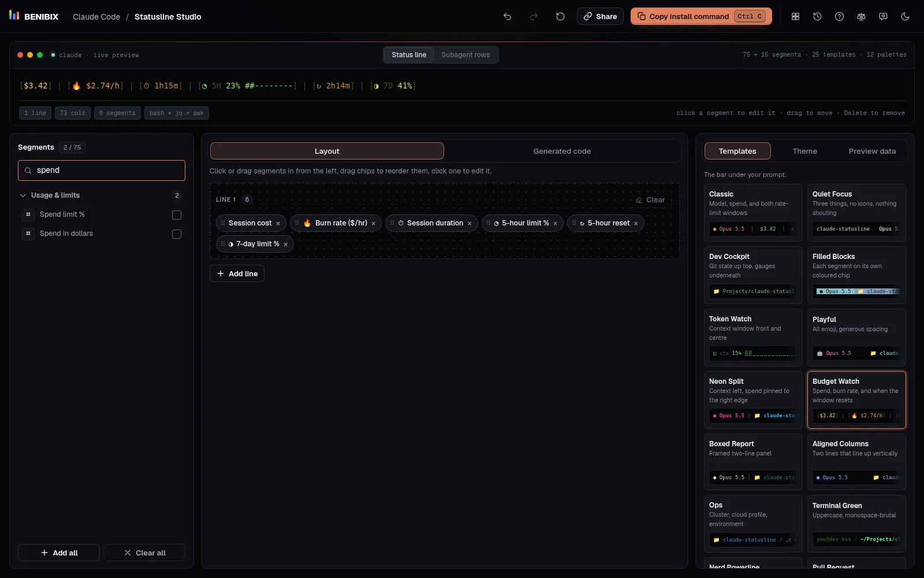Switch to Subagent rows view
Viewport: 924px width, 578px height.
point(465,55)
